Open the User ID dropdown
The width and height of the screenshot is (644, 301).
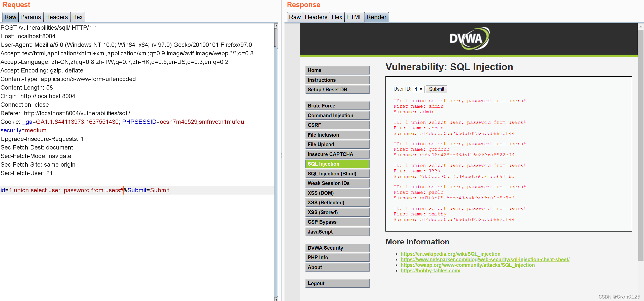(x=418, y=89)
